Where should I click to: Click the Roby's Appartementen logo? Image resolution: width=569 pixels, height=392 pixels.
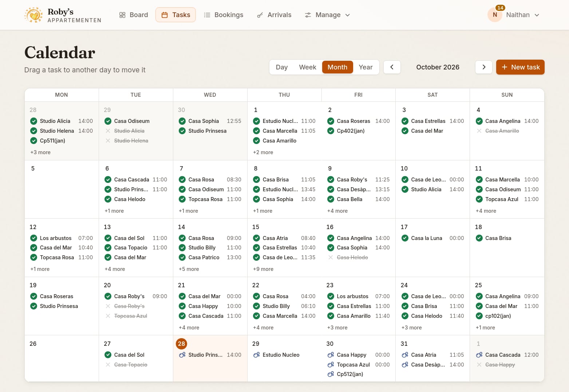coord(63,15)
